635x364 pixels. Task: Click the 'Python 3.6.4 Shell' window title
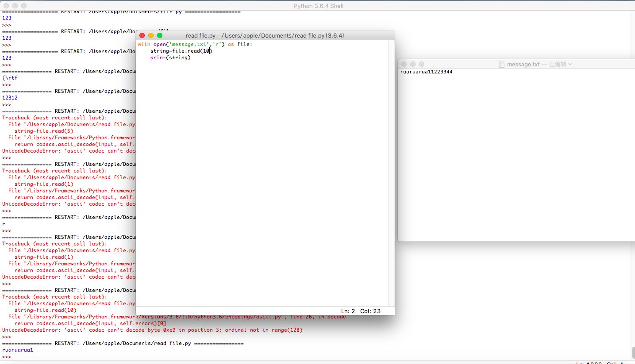319,6
